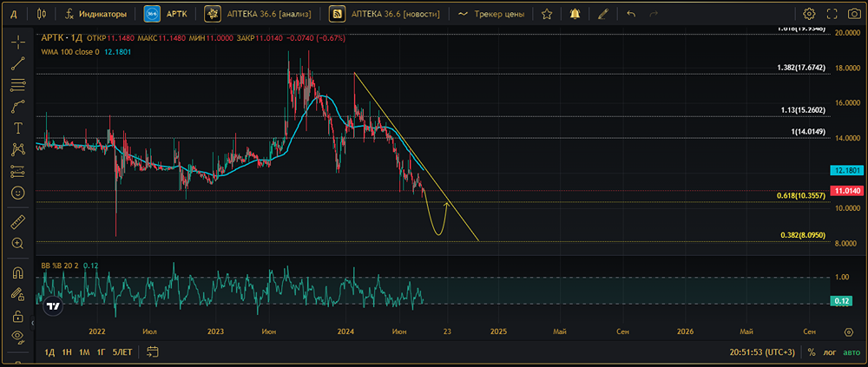The width and height of the screenshot is (868, 367).
Task: Toggle the log scale option
Action: coord(829,352)
